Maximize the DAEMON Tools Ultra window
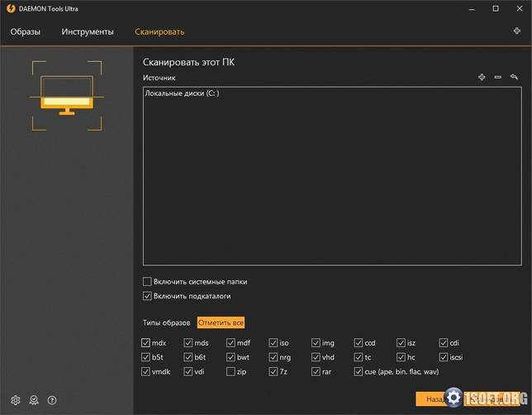Screen dimensions: 532x415 coord(496,8)
